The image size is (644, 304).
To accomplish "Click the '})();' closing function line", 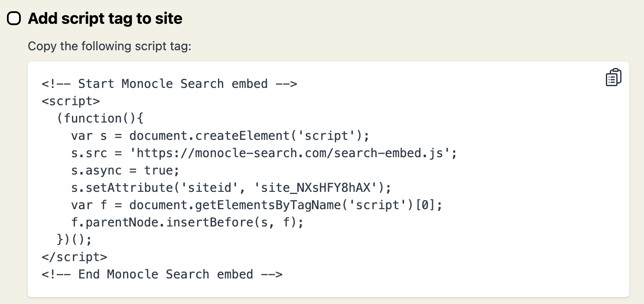I will [x=74, y=239].
